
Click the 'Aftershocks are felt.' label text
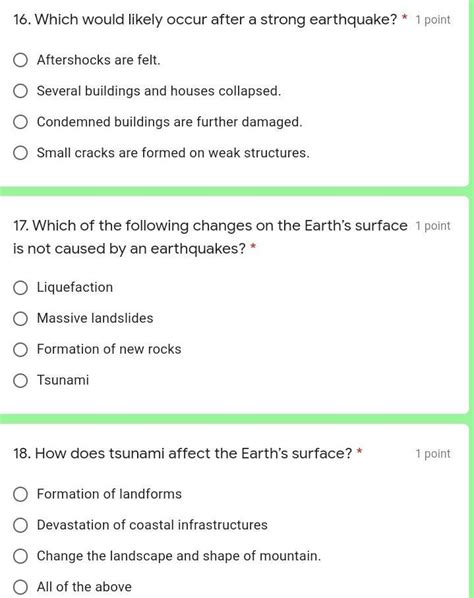pos(98,60)
